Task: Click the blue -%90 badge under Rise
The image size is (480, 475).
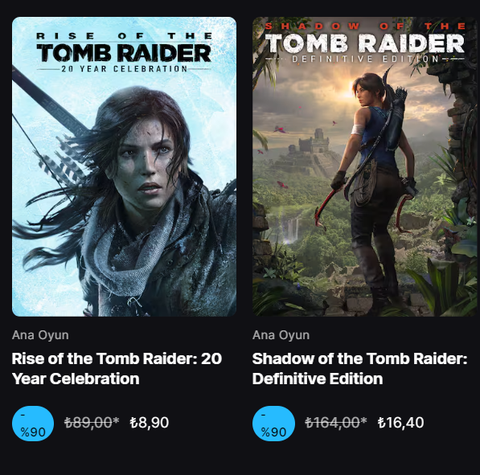Action: click(x=33, y=423)
